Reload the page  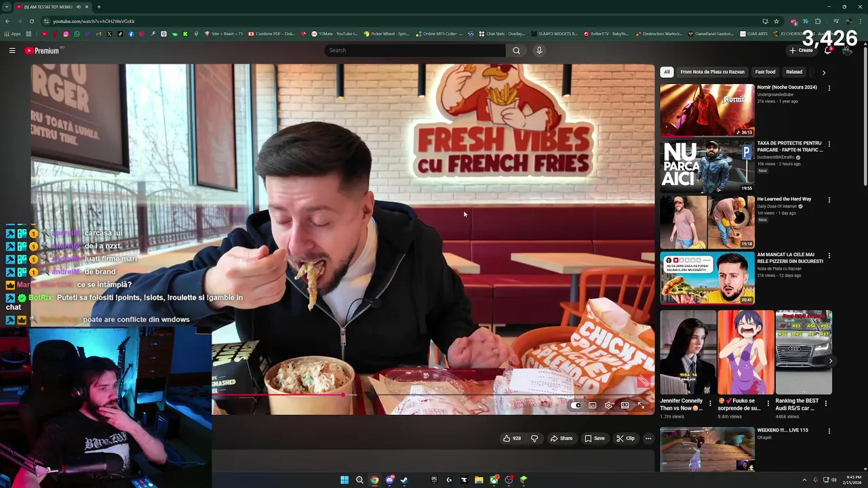(x=31, y=21)
